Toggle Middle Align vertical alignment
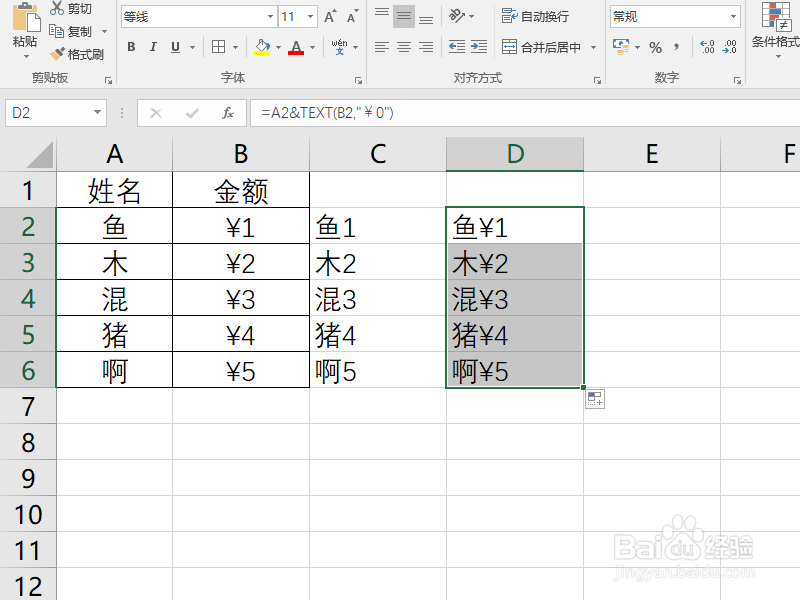The image size is (800, 600). 404,17
